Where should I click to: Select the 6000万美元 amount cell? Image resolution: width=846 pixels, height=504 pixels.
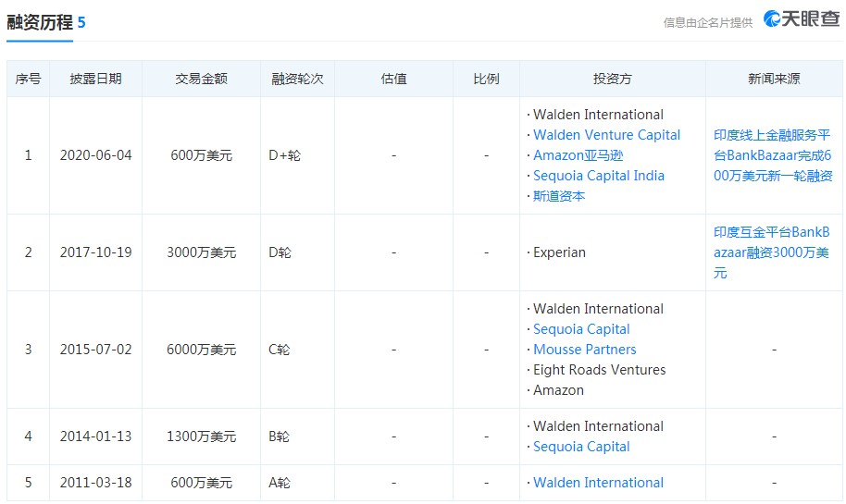(201, 350)
